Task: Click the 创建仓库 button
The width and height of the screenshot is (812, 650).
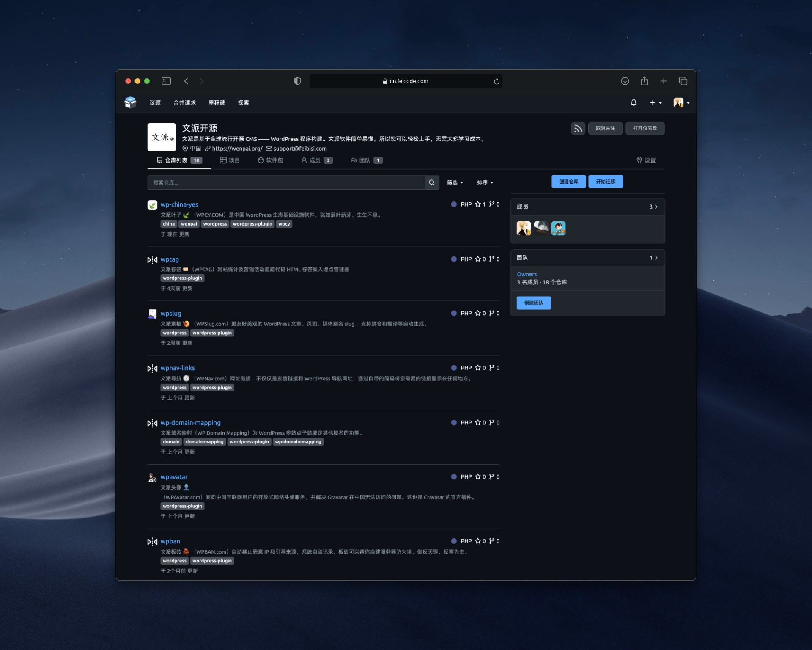Action: [x=568, y=182]
